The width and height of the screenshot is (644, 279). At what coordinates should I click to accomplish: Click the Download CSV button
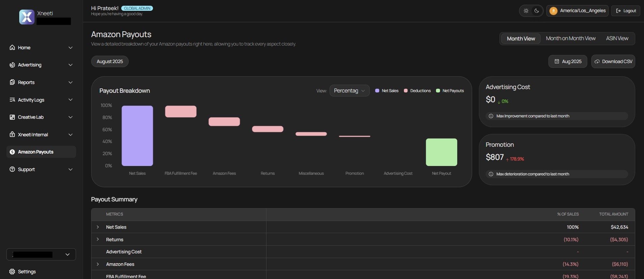pyautogui.click(x=613, y=61)
